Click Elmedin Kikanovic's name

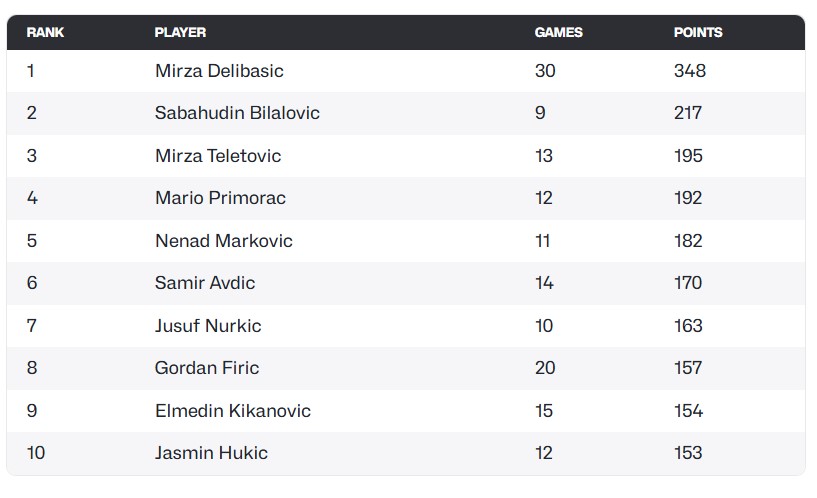233,411
